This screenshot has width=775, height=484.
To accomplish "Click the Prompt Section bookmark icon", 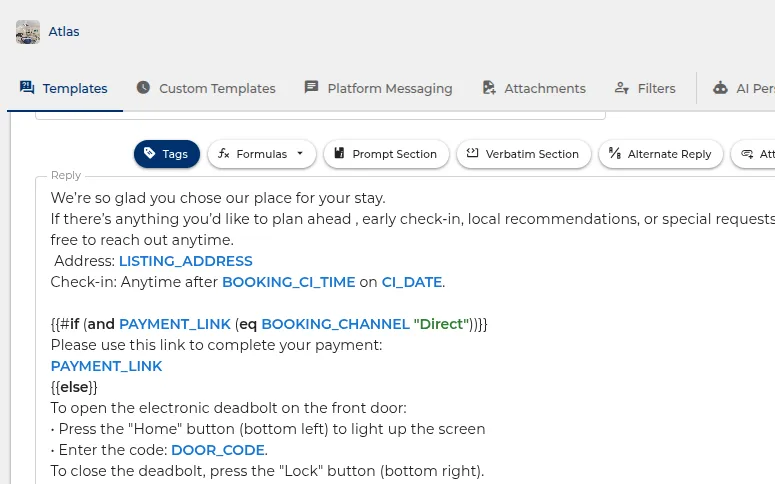I will [339, 153].
